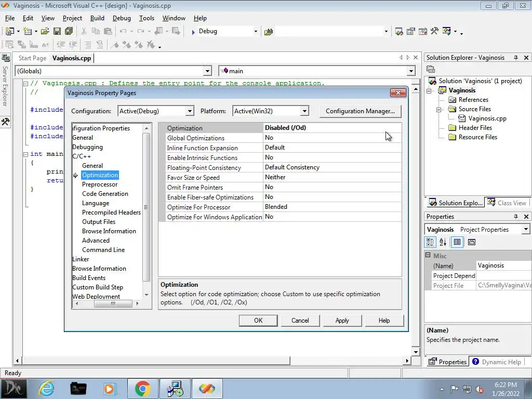Click the Open File folder icon
This screenshot has height=399, width=532.
pos(45,31)
